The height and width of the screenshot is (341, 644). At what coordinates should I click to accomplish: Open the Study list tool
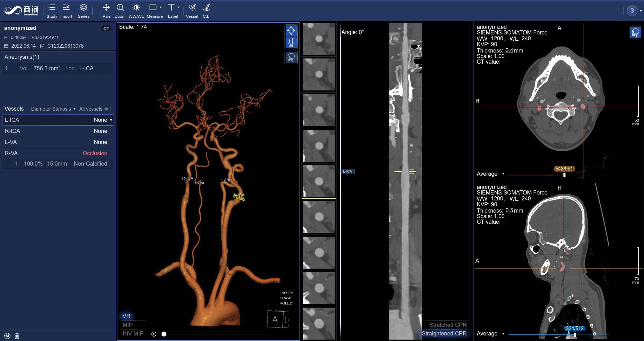tap(52, 11)
